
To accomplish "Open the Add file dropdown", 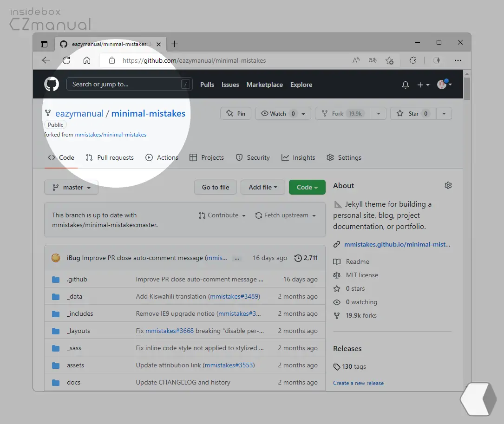I will pos(262,187).
